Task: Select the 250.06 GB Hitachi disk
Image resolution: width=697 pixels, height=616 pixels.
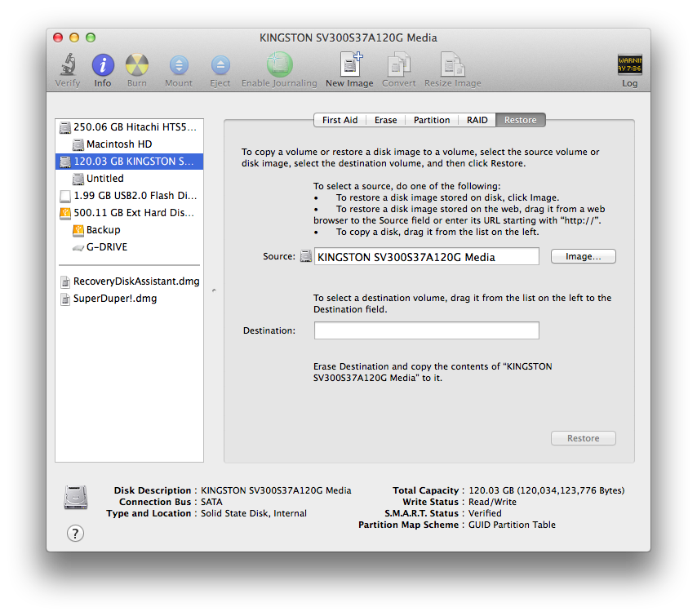Action: point(129,127)
